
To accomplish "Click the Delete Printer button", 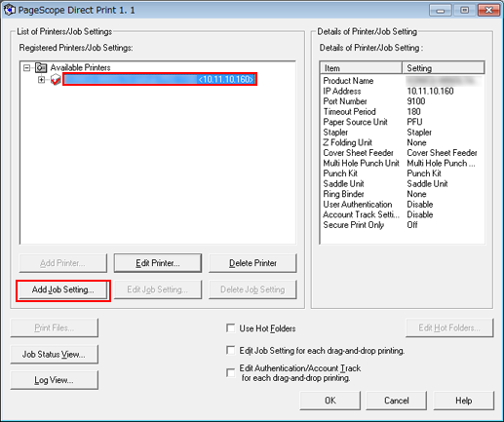I will point(252,263).
